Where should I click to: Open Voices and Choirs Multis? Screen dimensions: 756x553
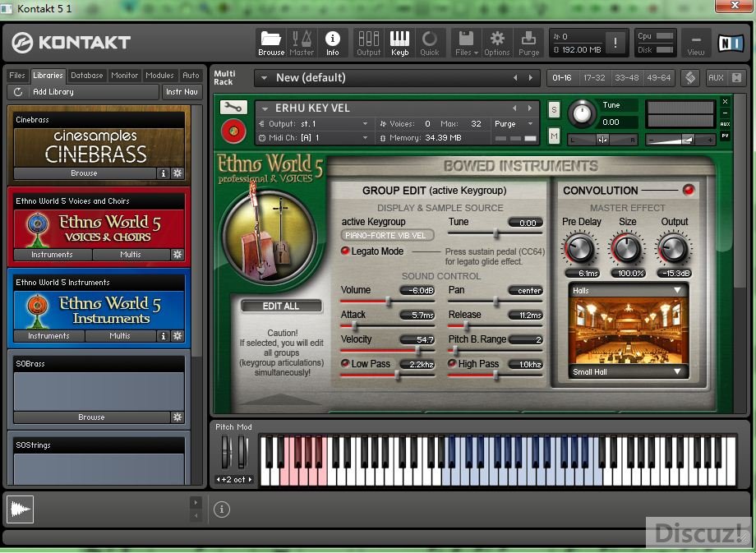tap(131, 254)
